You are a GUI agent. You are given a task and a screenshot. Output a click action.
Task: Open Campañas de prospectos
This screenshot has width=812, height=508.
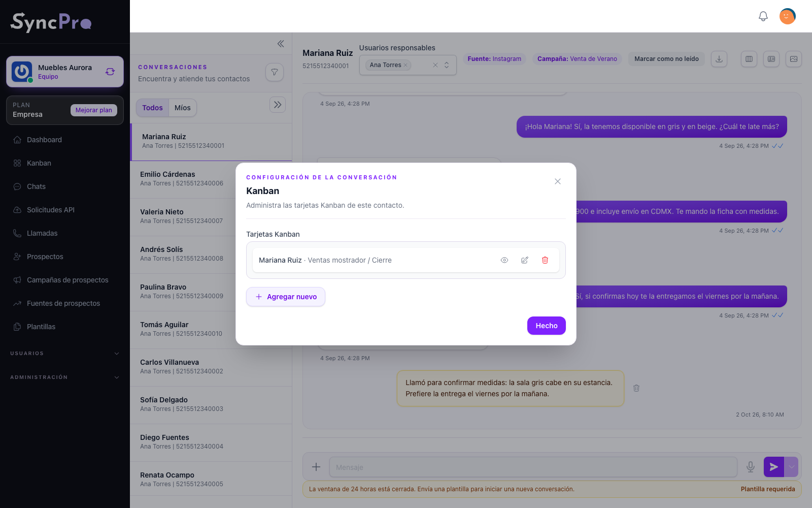[65, 280]
